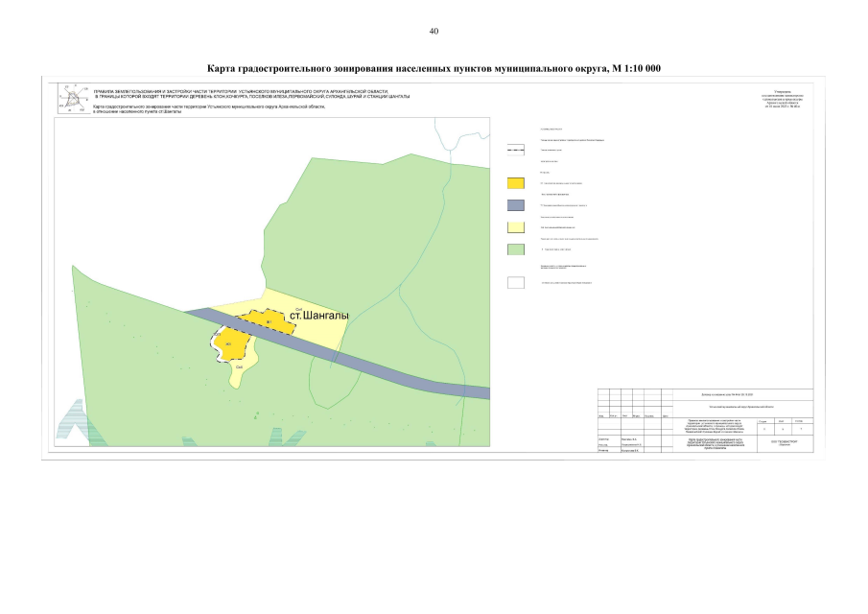Click the map subtitle about ст.Шангалы
868x614 pixels.
(209, 109)
